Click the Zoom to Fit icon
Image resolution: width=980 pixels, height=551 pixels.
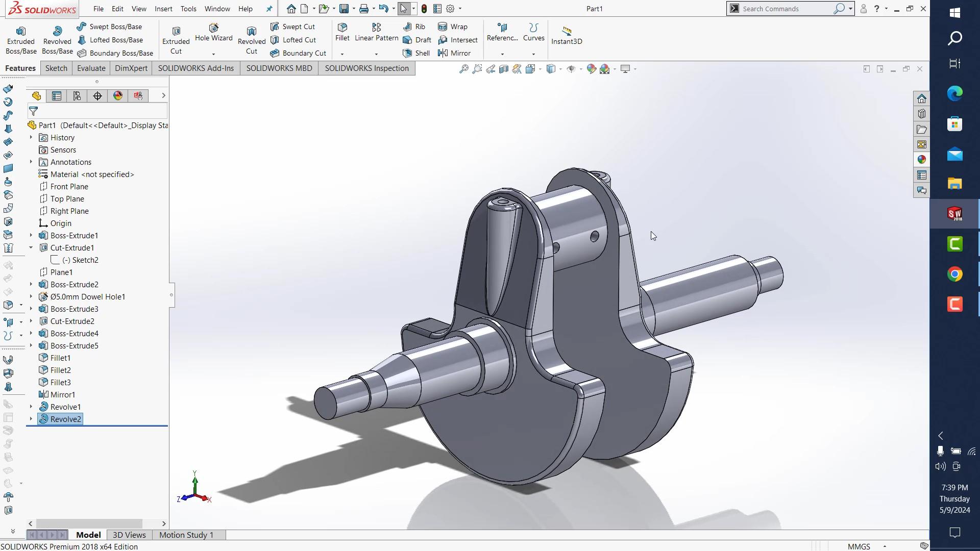[x=463, y=69]
